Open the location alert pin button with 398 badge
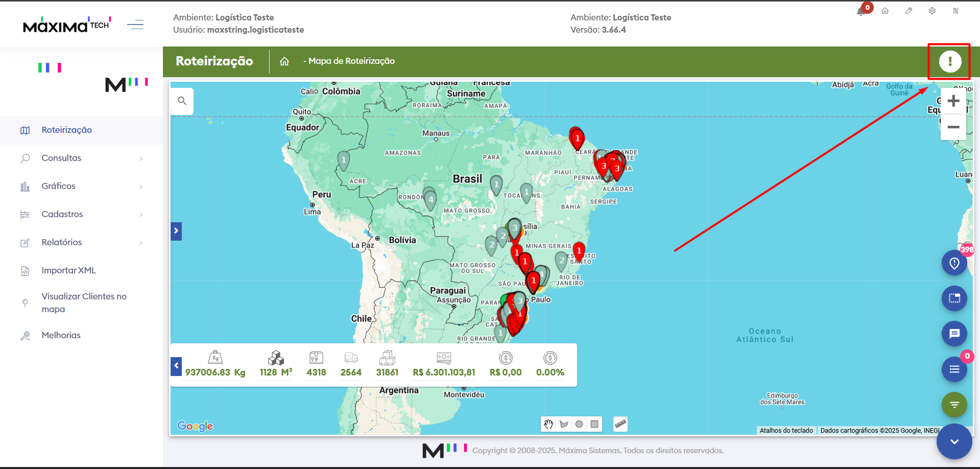Screen dimensions: 980x469 [x=954, y=263]
